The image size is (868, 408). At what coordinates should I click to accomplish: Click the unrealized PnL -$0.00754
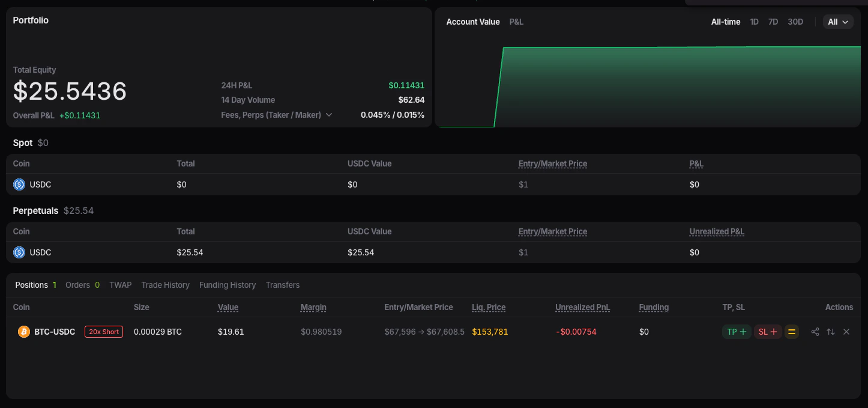click(x=576, y=332)
